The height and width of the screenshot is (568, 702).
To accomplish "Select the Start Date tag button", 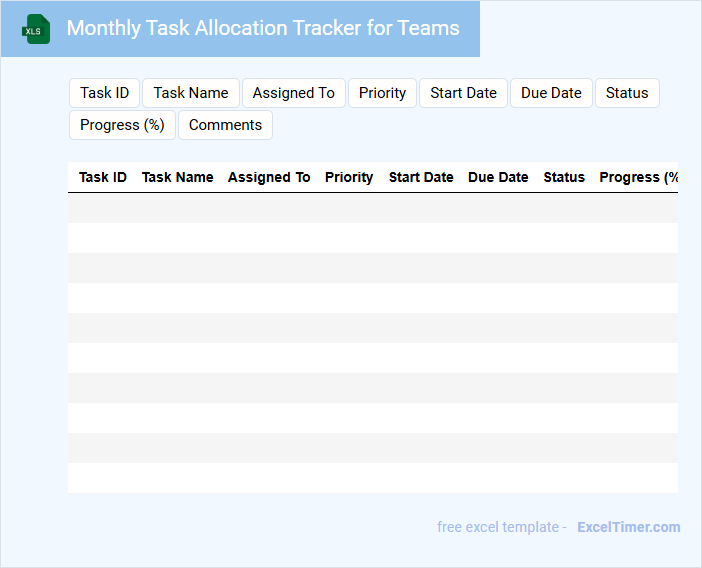I will pos(463,93).
